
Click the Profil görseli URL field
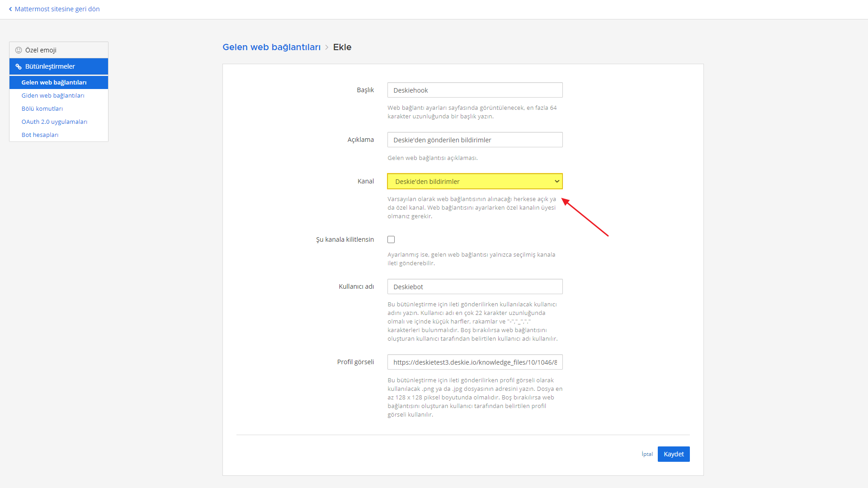tap(475, 362)
